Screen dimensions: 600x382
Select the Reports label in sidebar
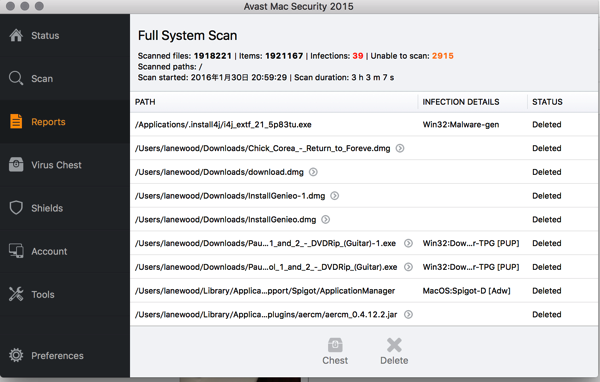(48, 122)
